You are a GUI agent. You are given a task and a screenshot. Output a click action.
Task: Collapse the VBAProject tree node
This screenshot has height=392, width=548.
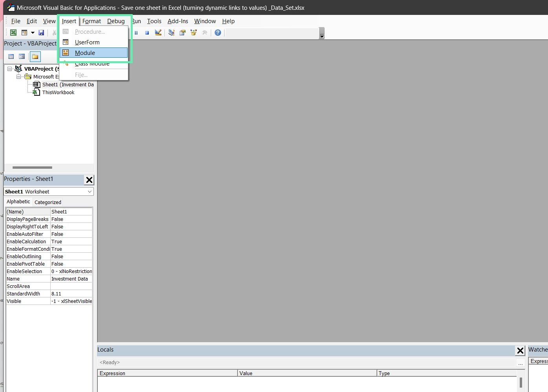coord(9,69)
